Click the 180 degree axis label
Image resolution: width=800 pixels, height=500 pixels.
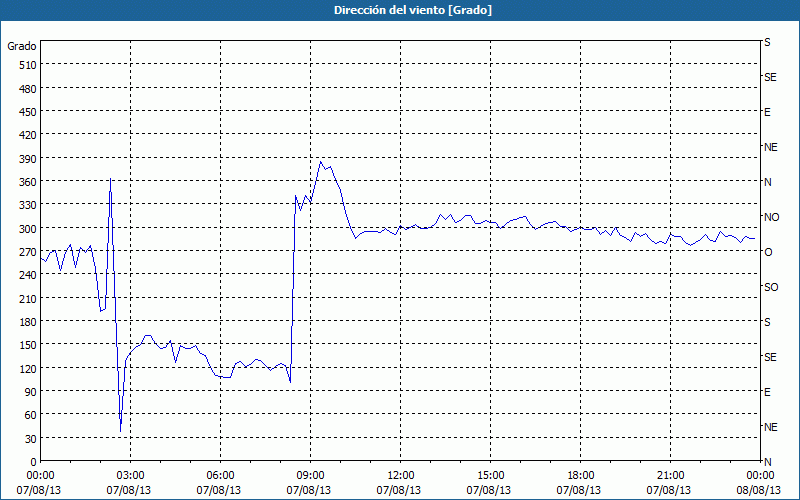pos(28,322)
